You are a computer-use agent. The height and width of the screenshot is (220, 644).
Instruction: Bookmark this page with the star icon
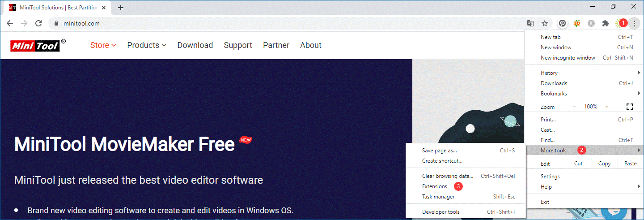(545, 23)
